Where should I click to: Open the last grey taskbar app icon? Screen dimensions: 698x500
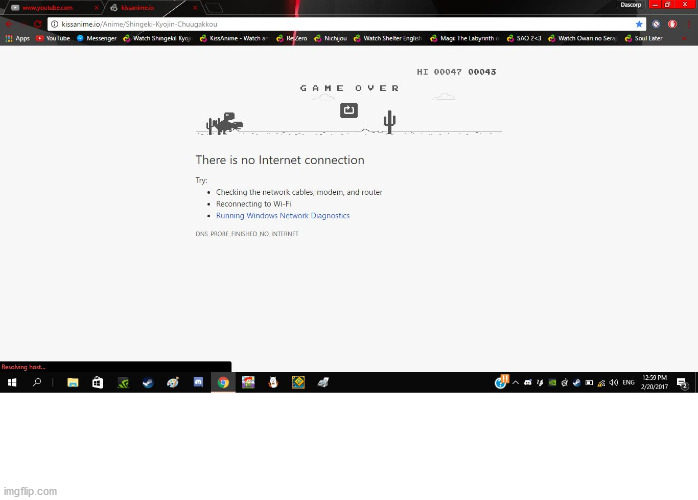pyautogui.click(x=323, y=382)
